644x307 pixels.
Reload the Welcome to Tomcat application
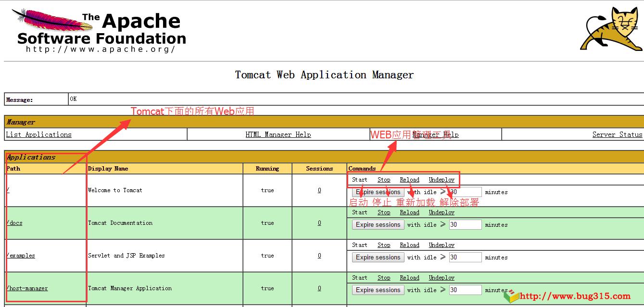pyautogui.click(x=409, y=180)
